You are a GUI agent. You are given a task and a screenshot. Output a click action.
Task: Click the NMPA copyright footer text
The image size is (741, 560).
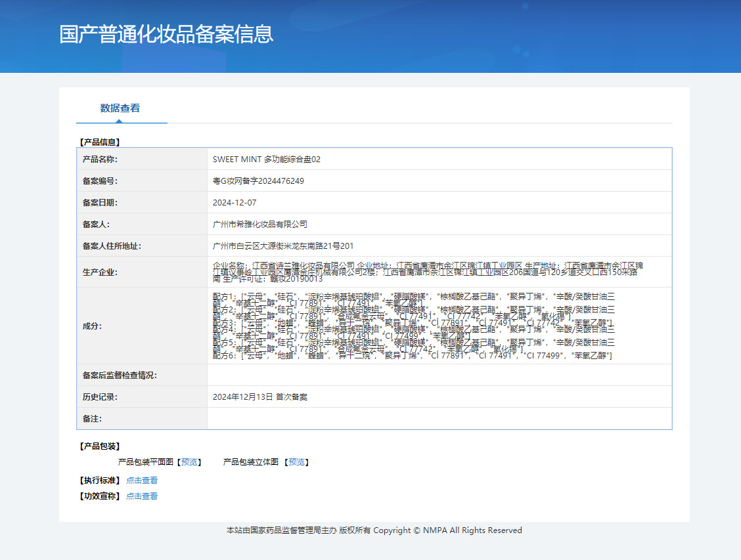[374, 530]
